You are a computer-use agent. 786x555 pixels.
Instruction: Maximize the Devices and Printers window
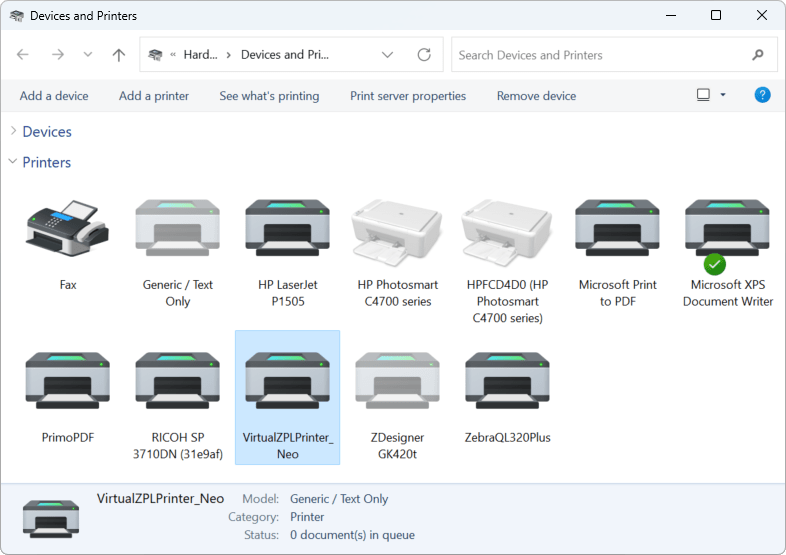click(x=716, y=15)
